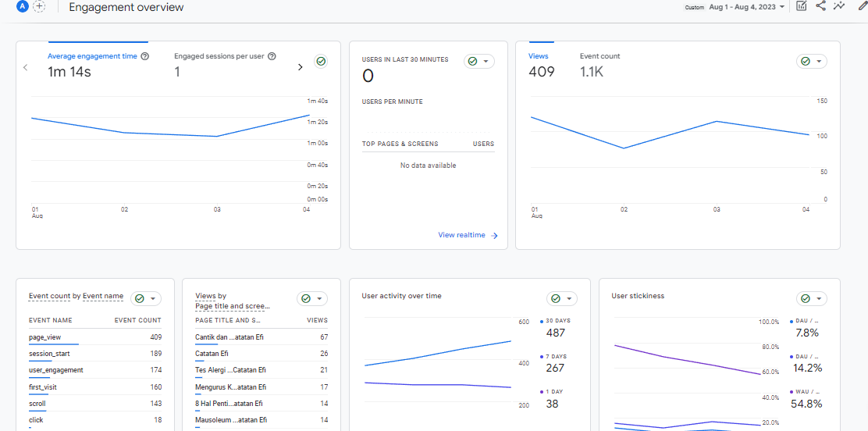Click the 14.2% stickiness legend value

click(x=808, y=368)
